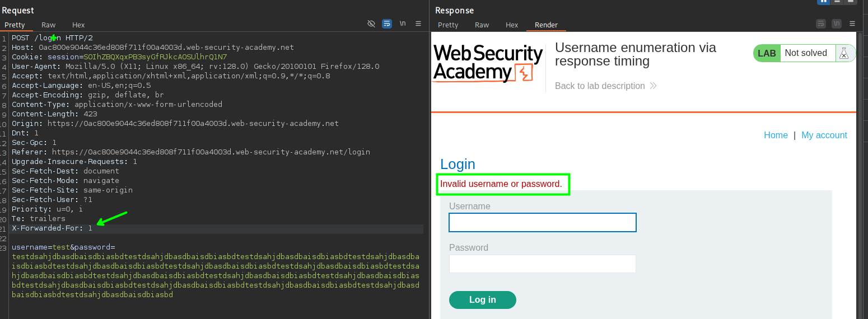Open the My account link
Image resolution: width=868 pixels, height=319 pixels.
click(x=824, y=135)
